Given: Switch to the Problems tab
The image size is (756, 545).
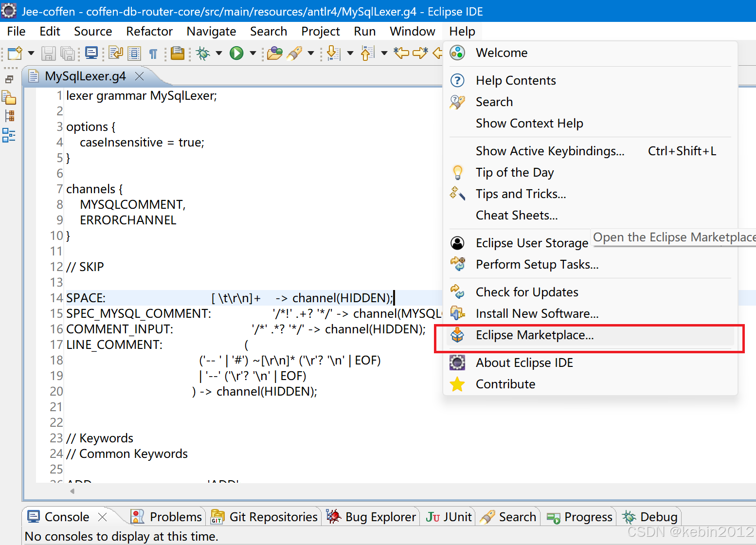Looking at the screenshot, I should [167, 517].
